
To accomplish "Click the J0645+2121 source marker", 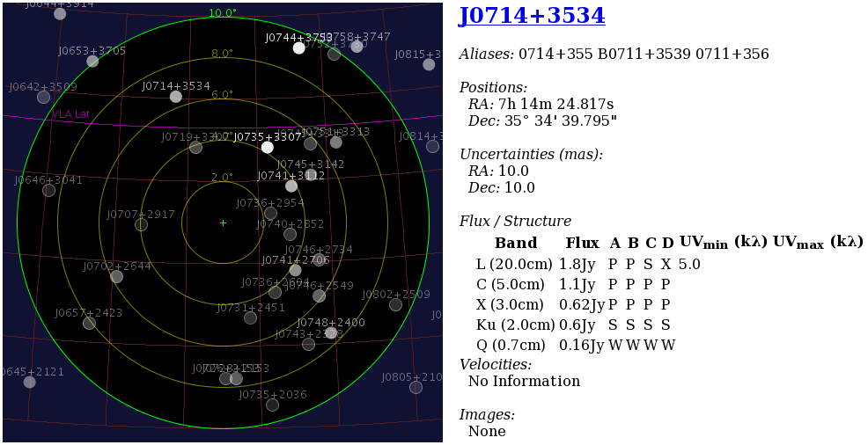I will click(30, 382).
